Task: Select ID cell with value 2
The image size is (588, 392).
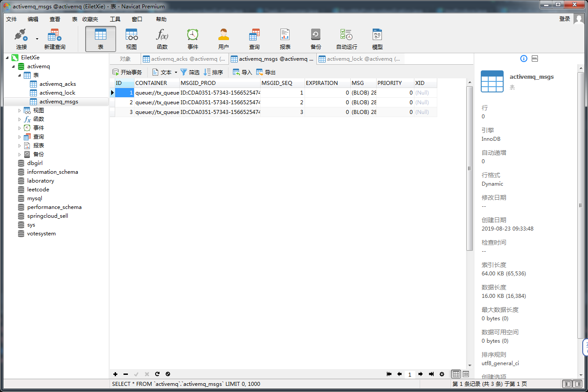Action: point(124,103)
